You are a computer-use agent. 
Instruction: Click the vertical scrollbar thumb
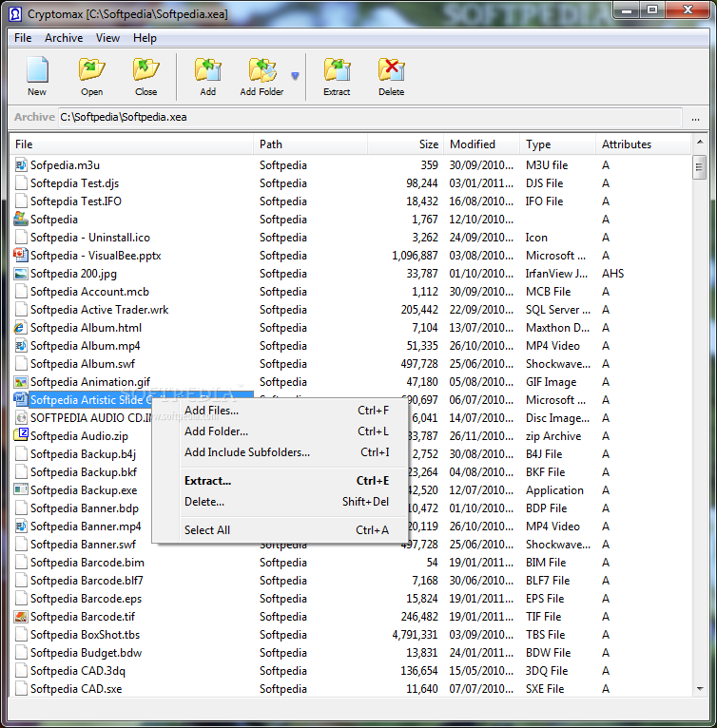click(699, 167)
